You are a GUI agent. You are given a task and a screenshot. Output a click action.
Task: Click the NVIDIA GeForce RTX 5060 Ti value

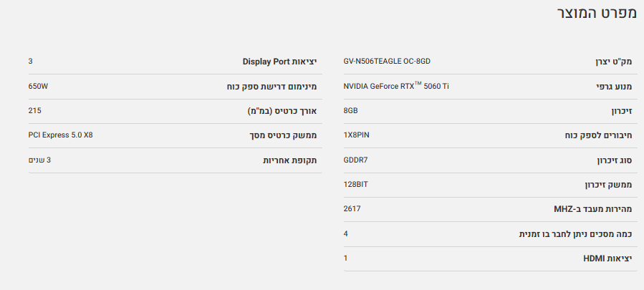pos(396,86)
